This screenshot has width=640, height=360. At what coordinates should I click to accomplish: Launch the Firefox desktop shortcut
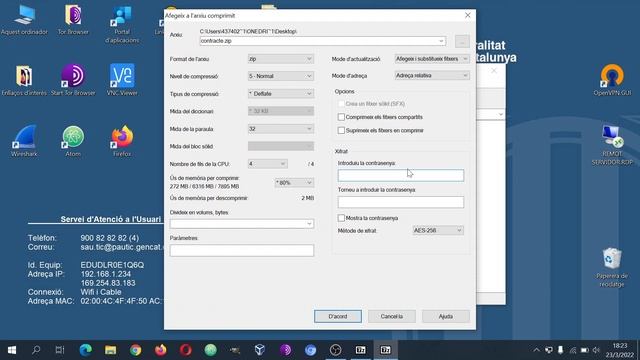coord(122,141)
